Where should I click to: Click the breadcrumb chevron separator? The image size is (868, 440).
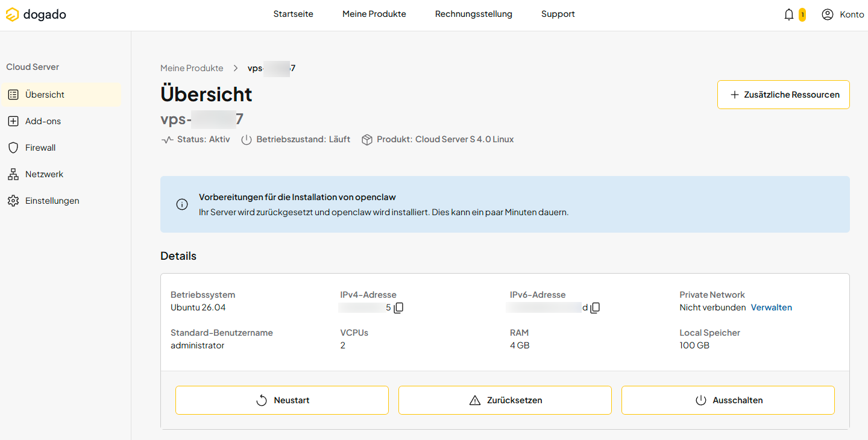tap(236, 68)
